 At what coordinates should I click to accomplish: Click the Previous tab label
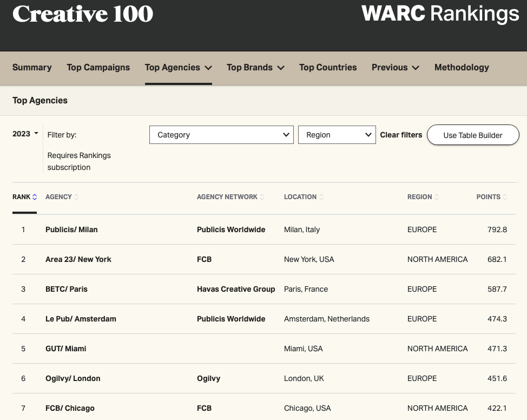pos(390,67)
